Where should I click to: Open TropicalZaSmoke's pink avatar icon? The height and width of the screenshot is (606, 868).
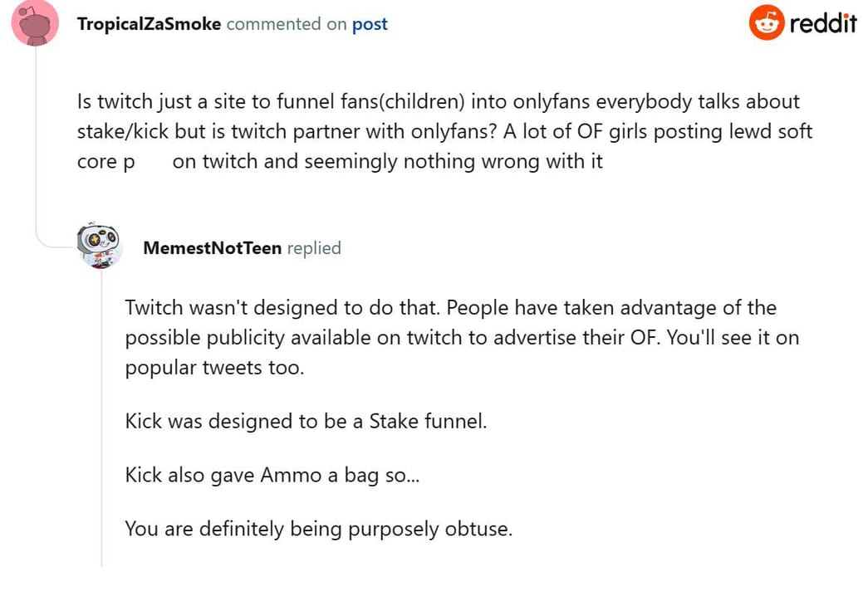tap(35, 23)
